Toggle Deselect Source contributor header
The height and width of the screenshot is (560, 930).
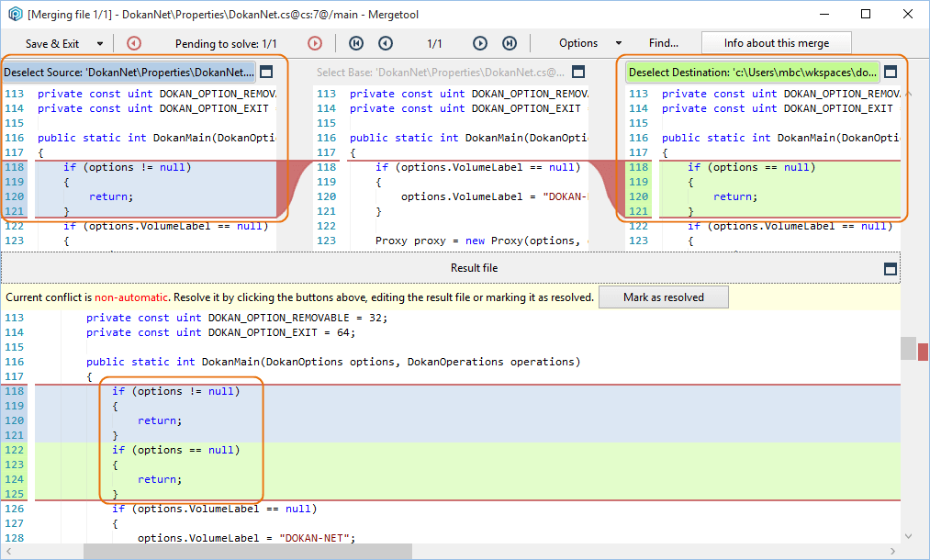pyautogui.click(x=129, y=73)
